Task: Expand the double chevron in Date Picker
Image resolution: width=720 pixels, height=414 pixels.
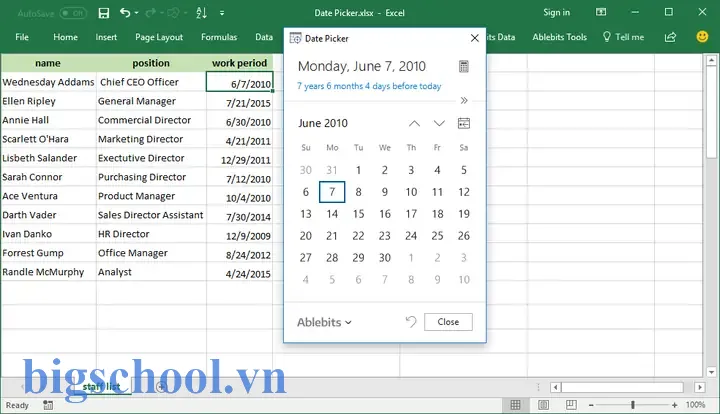Action: pos(464,101)
